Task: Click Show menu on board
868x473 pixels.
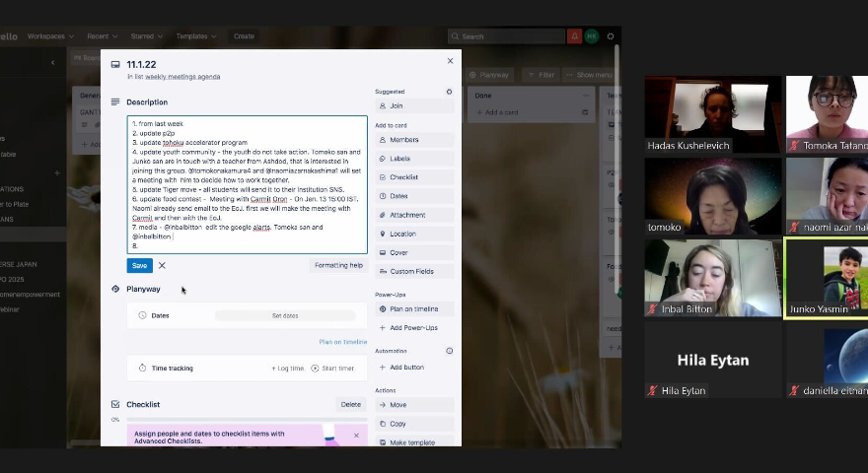Action: pos(589,75)
